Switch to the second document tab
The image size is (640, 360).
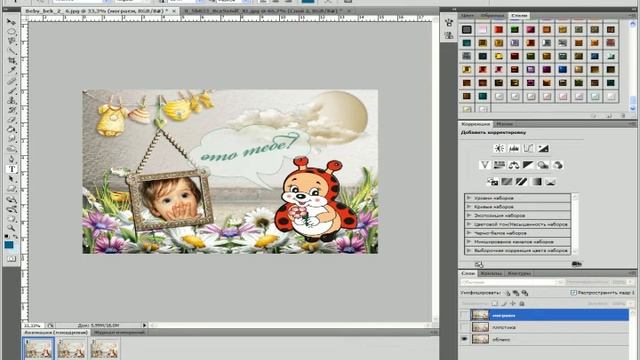(x=263, y=11)
